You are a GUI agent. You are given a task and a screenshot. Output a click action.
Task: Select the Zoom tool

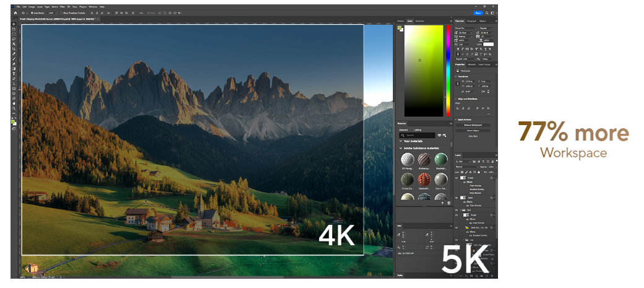pos(14,108)
